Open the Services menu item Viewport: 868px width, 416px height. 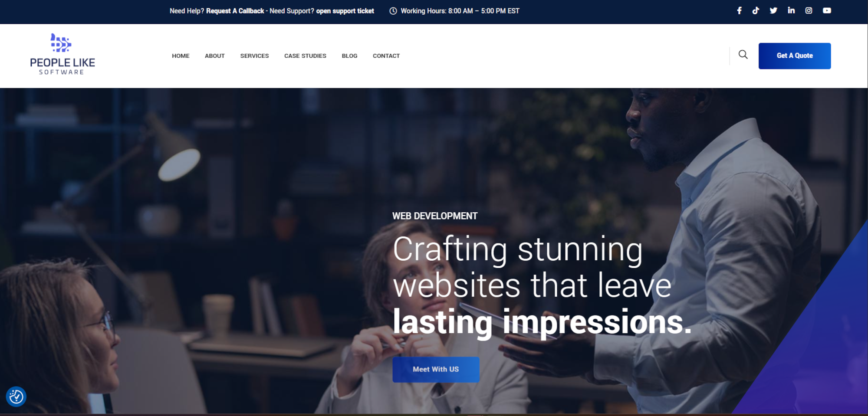(254, 56)
